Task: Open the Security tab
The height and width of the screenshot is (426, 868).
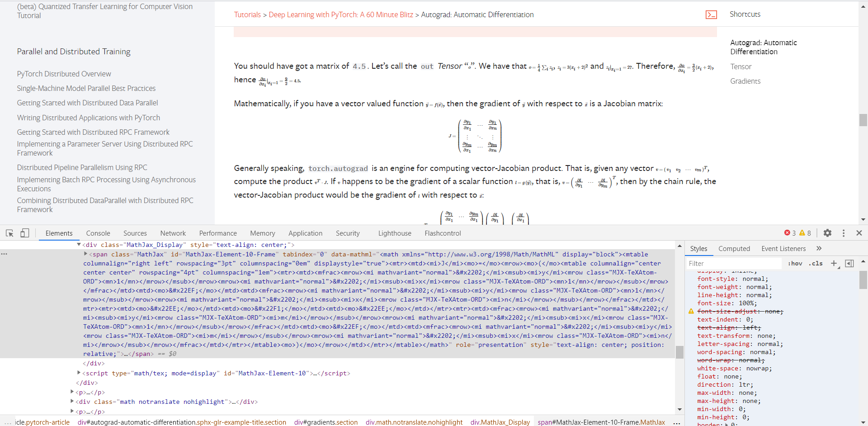Action: tap(348, 233)
